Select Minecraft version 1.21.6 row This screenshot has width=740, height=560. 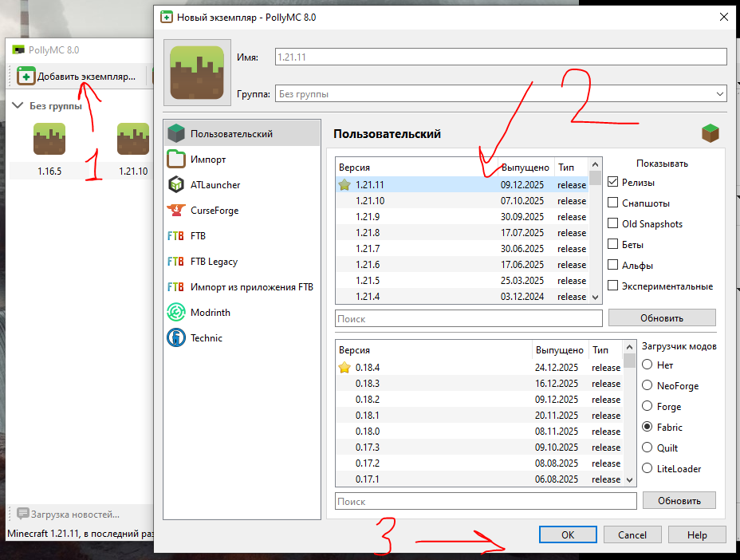462,264
